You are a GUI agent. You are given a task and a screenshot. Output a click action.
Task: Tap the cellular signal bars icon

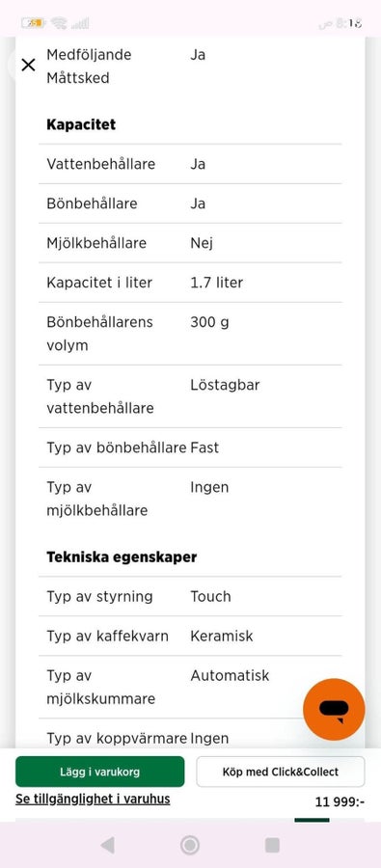coord(80,23)
